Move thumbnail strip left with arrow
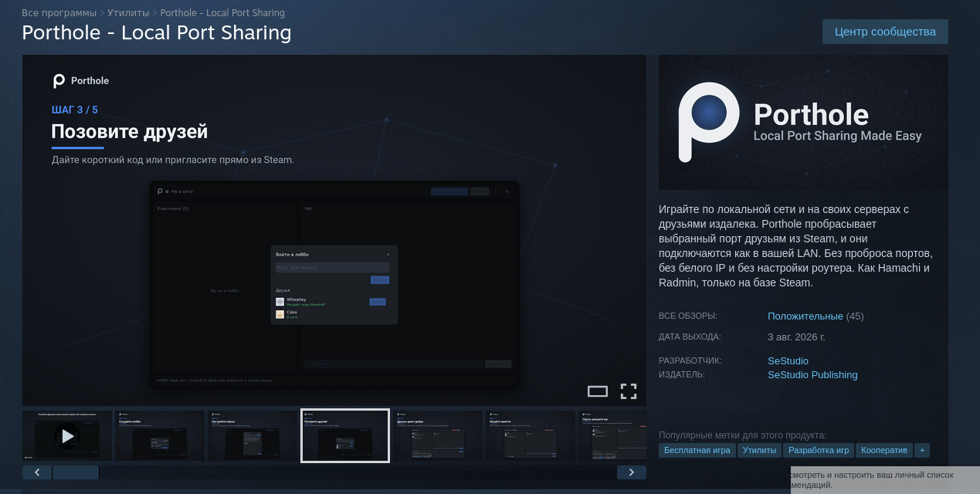Image resolution: width=980 pixels, height=494 pixels. (x=37, y=472)
